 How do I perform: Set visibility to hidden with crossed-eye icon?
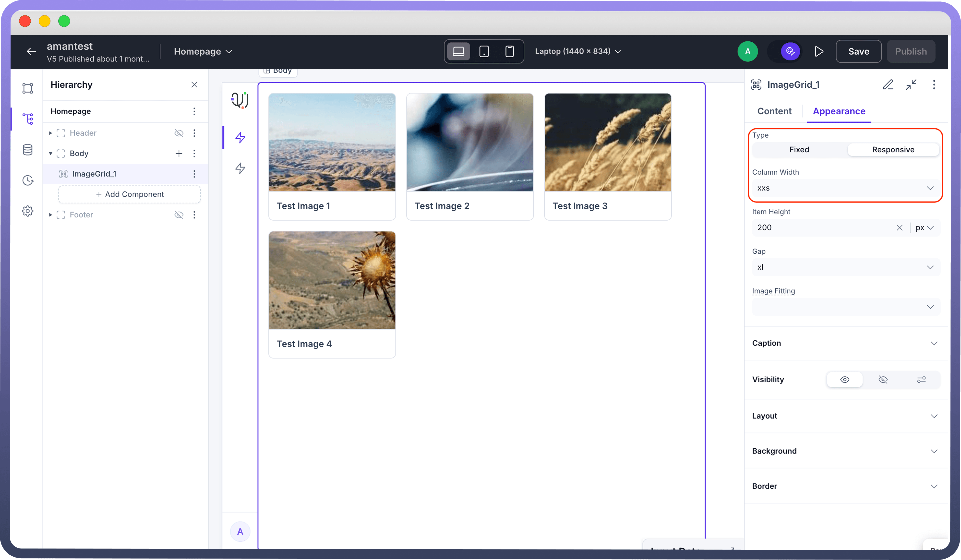tap(883, 380)
